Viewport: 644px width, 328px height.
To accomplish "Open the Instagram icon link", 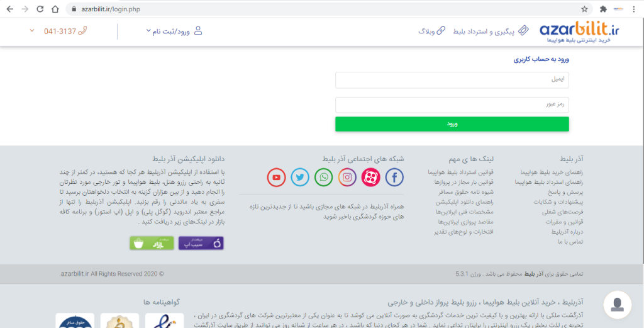I will click(347, 178).
